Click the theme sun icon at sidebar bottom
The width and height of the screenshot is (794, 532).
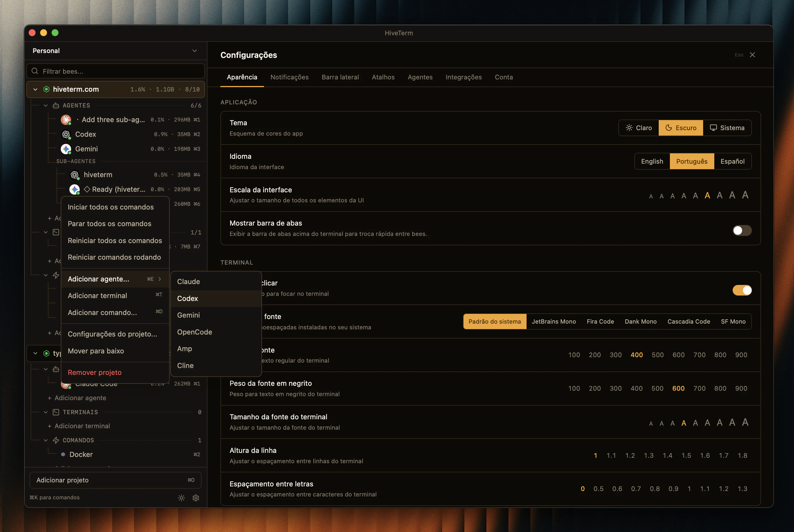[181, 498]
